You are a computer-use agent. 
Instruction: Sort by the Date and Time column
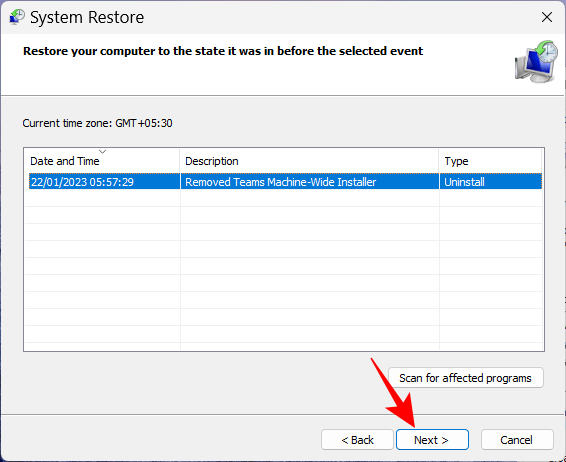click(x=102, y=161)
